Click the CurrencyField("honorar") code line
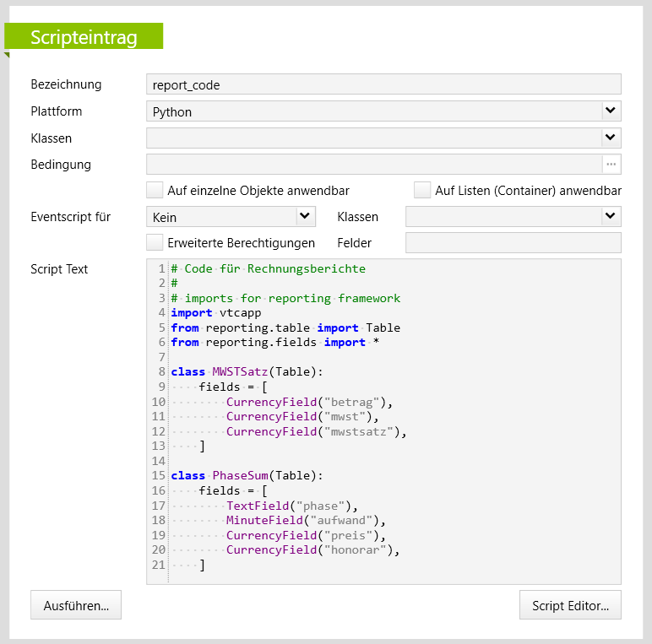This screenshot has width=652, height=644. tap(312, 549)
